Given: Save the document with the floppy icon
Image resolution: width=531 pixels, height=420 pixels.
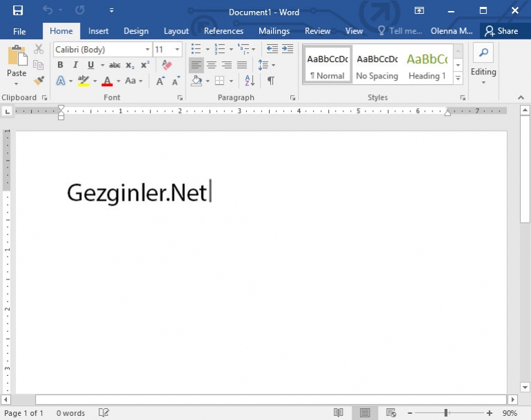Looking at the screenshot, I should click(x=18, y=10).
